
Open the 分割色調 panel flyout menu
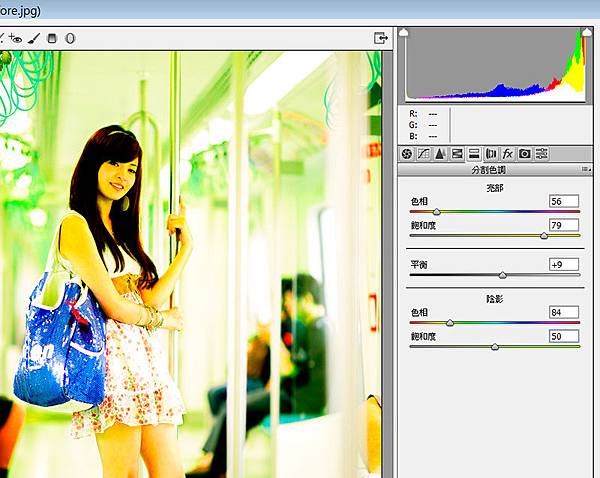pyautogui.click(x=586, y=169)
